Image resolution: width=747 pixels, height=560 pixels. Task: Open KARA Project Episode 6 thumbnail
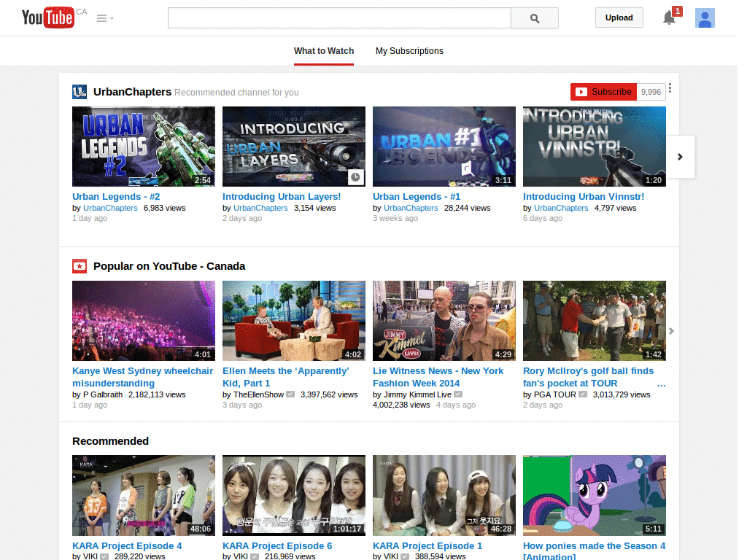(x=294, y=495)
